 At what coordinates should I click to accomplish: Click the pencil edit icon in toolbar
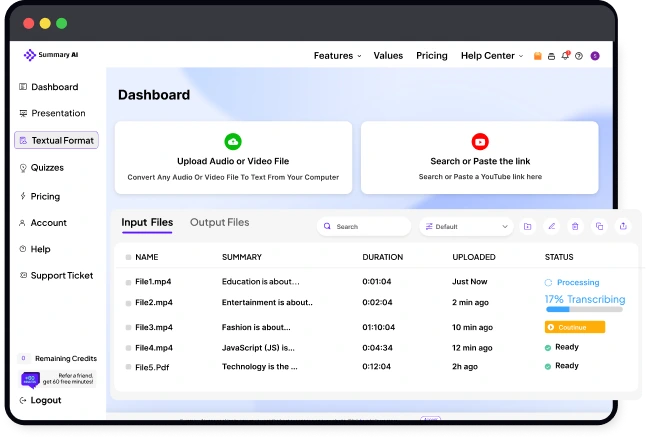coord(551,227)
